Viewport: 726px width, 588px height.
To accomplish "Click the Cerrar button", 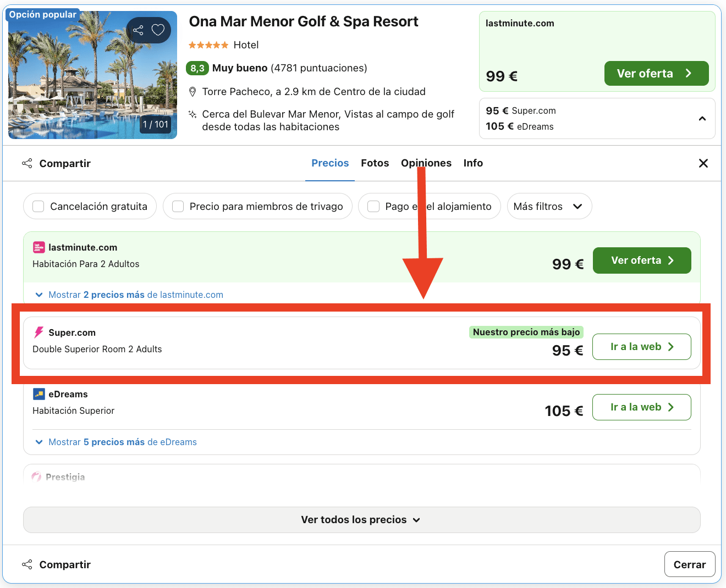I will (690, 564).
